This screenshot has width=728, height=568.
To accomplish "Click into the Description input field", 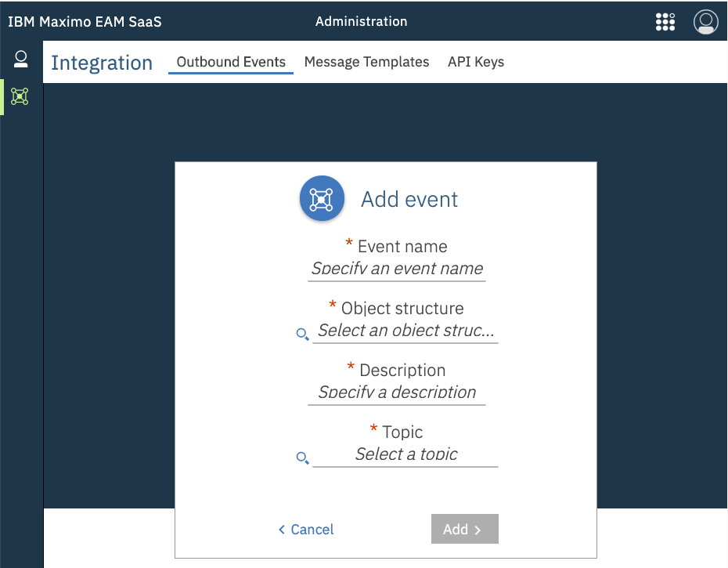I will pos(397,393).
